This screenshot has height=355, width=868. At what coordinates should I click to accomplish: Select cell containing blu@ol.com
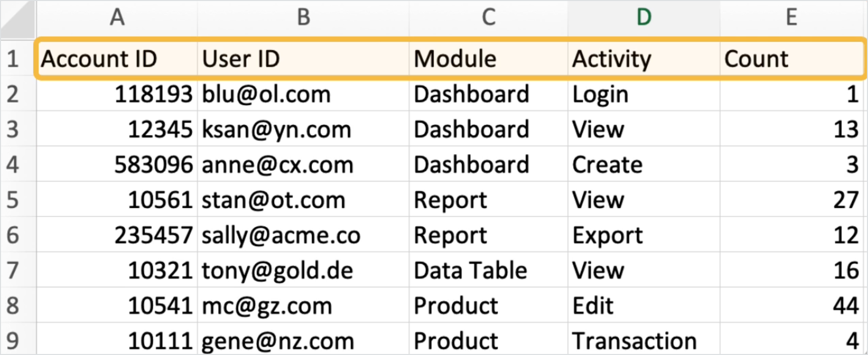click(303, 94)
